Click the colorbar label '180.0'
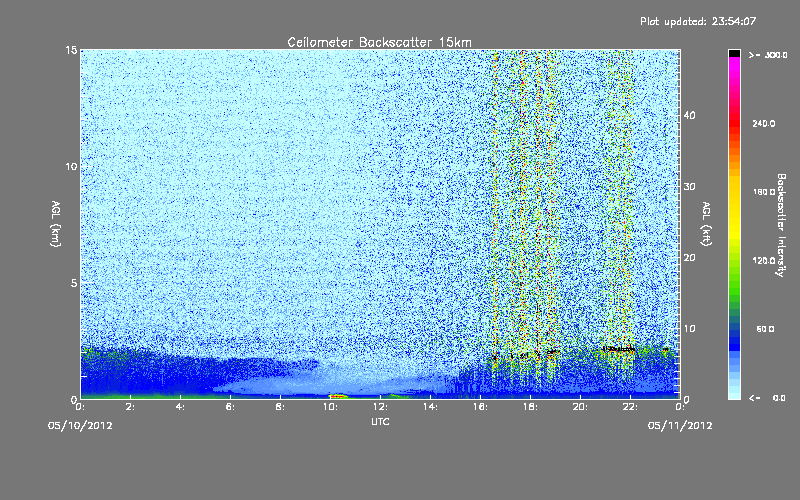800x500 pixels. click(x=764, y=192)
